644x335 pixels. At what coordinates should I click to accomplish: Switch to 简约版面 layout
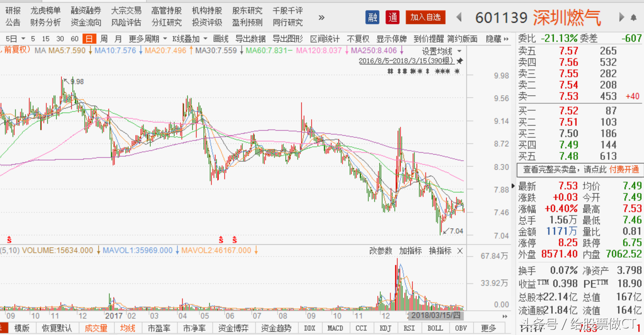tap(462, 39)
